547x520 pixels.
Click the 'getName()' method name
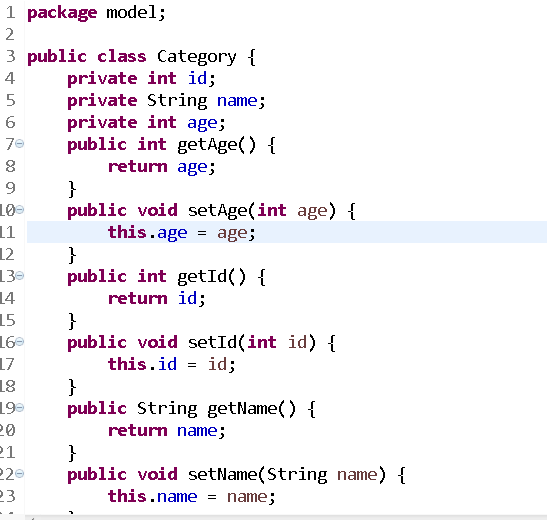pos(252,409)
